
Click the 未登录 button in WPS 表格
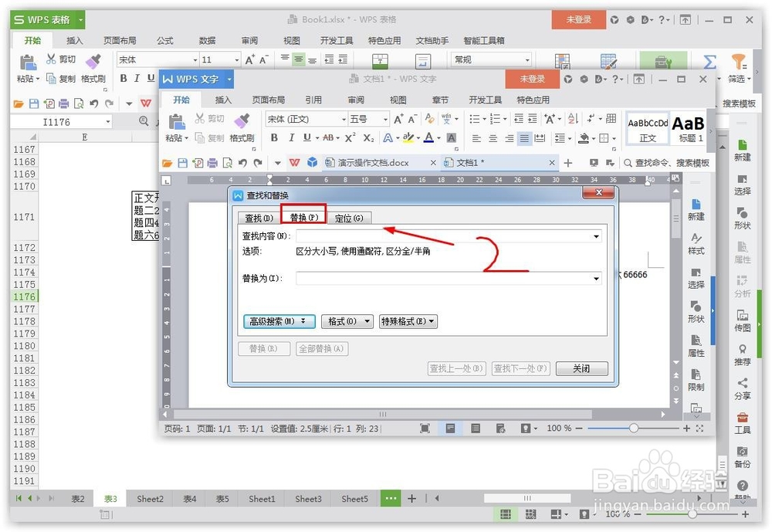[x=578, y=20]
